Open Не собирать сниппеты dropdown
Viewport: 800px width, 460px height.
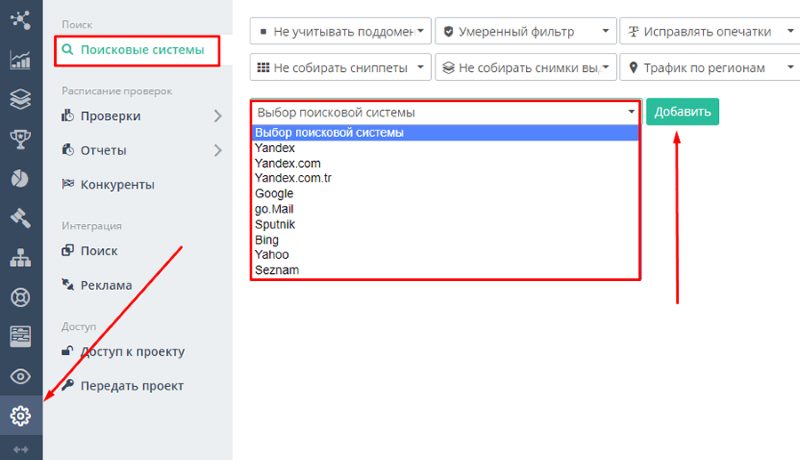coord(341,67)
